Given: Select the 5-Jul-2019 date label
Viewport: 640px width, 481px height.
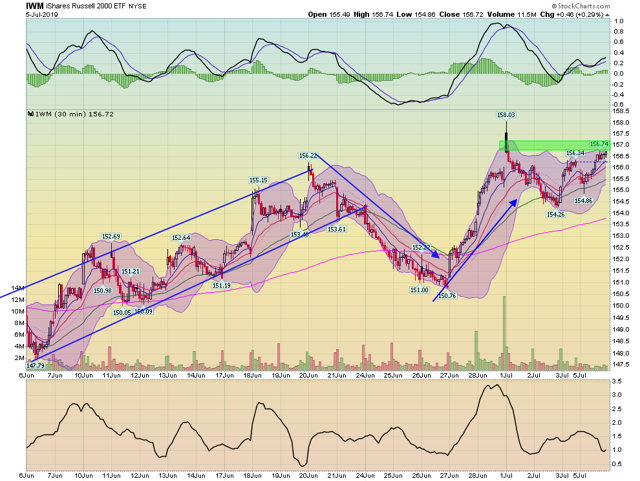Looking at the screenshot, I should point(42,14).
